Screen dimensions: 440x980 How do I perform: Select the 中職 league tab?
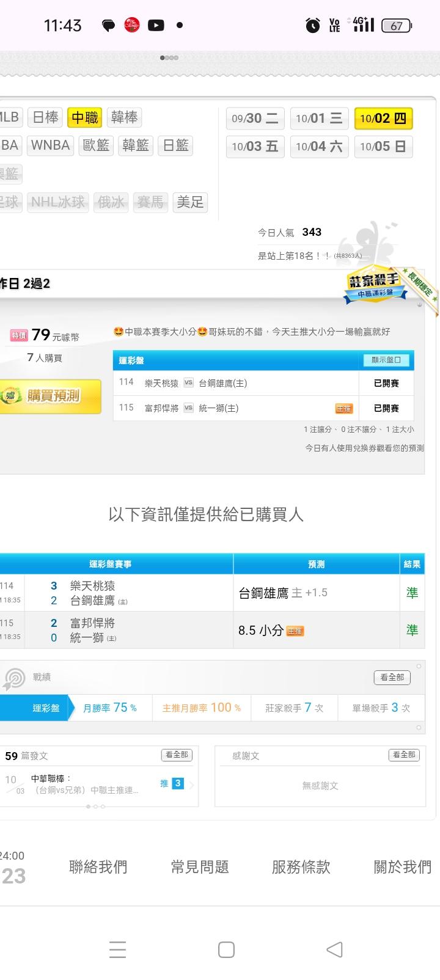[x=84, y=117]
